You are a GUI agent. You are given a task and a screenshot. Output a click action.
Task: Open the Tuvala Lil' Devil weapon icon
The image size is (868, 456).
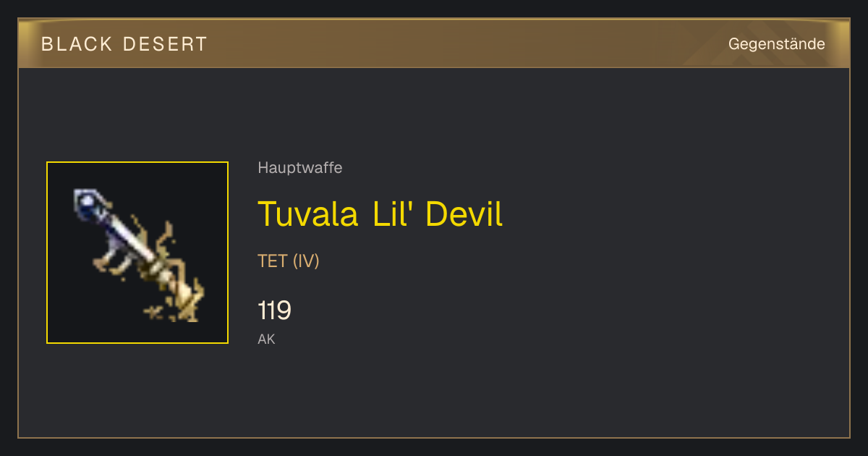click(x=137, y=253)
